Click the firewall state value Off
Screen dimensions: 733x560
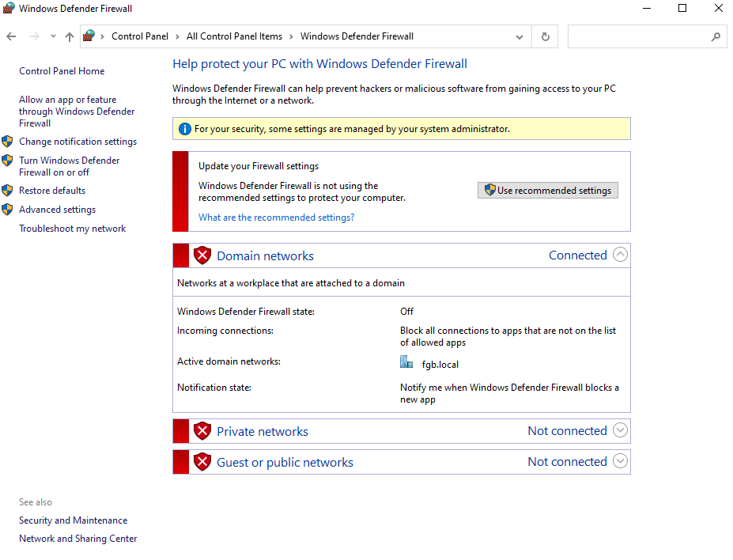[x=406, y=312]
